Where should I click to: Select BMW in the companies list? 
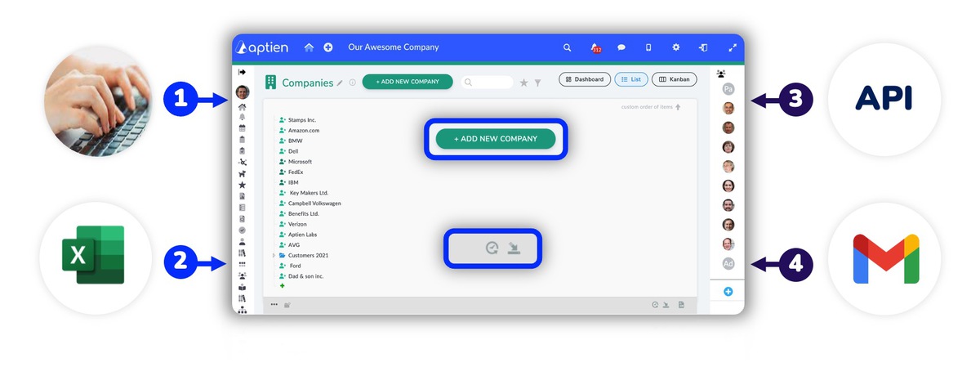tap(296, 141)
